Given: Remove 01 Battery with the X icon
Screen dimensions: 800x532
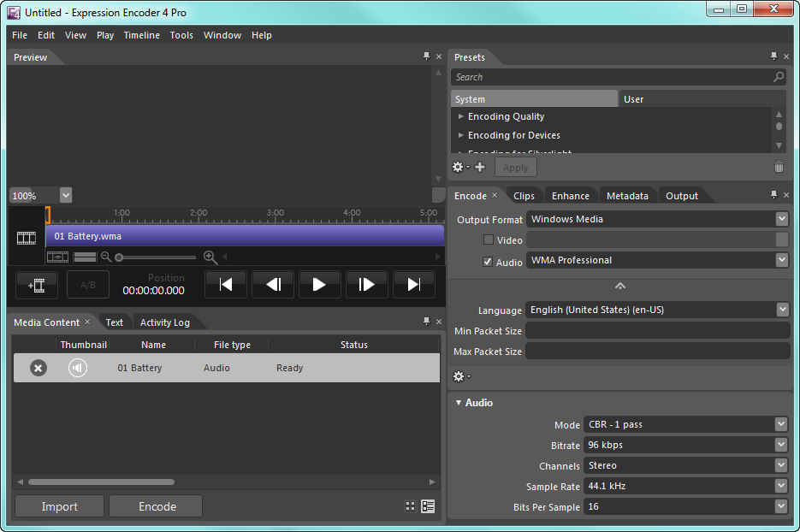Looking at the screenshot, I should coord(38,368).
